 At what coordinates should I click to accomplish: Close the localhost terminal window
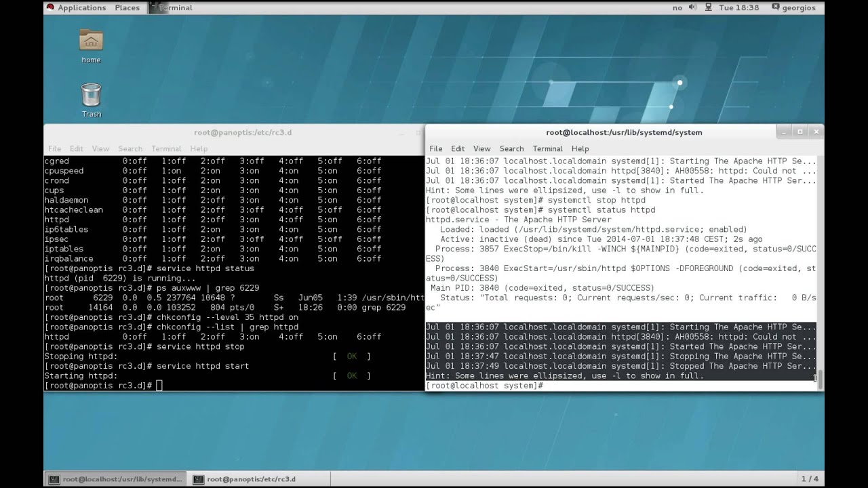coord(816,131)
